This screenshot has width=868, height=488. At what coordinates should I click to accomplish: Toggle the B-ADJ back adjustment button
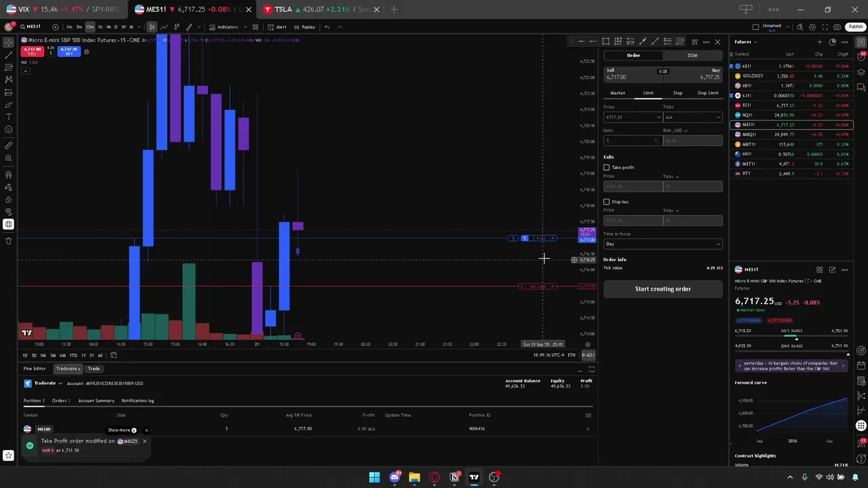click(x=587, y=355)
